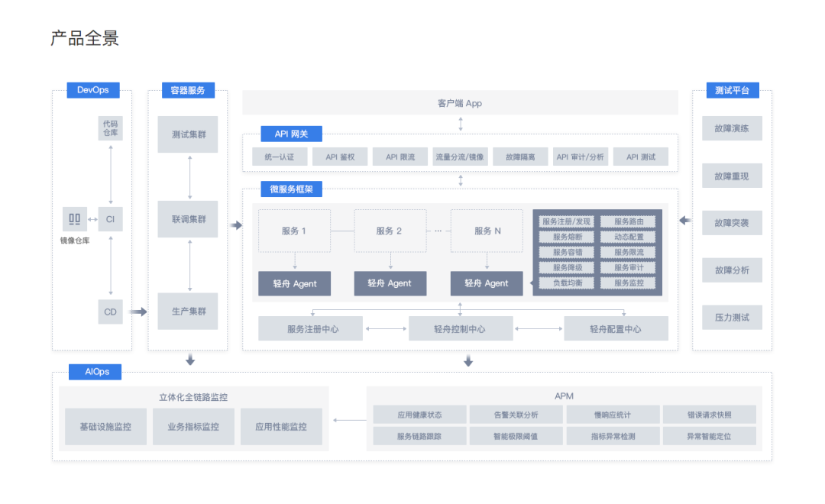
Task: Select the 微服务框架 blue label
Action: [292, 189]
